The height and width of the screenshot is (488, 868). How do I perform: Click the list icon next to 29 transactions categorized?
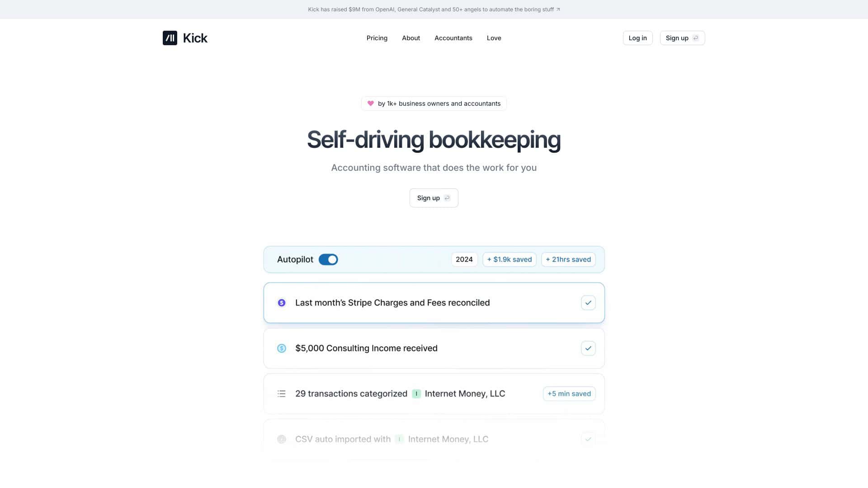pos(281,394)
